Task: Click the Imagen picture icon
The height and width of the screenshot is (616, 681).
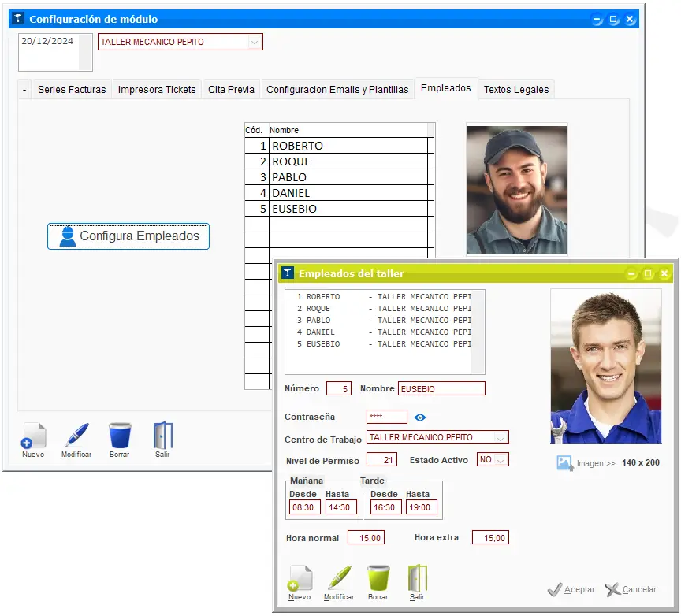Action: tap(565, 463)
